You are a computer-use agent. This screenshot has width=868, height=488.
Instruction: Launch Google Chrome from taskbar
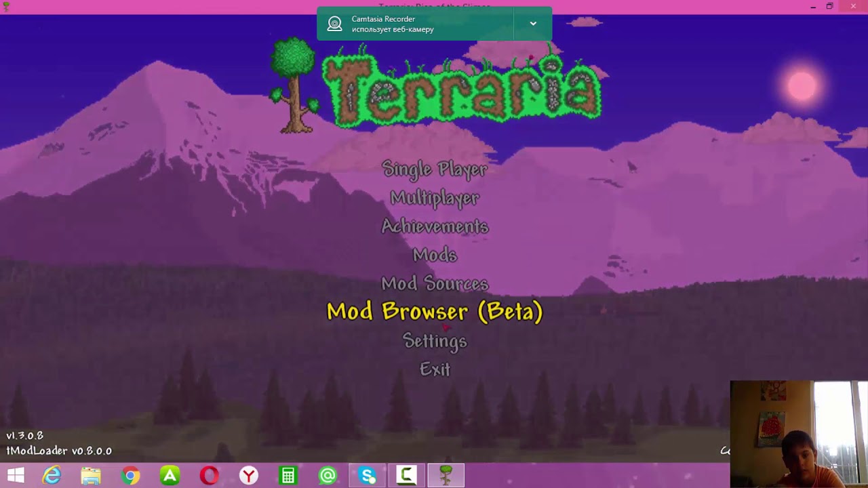point(130,476)
